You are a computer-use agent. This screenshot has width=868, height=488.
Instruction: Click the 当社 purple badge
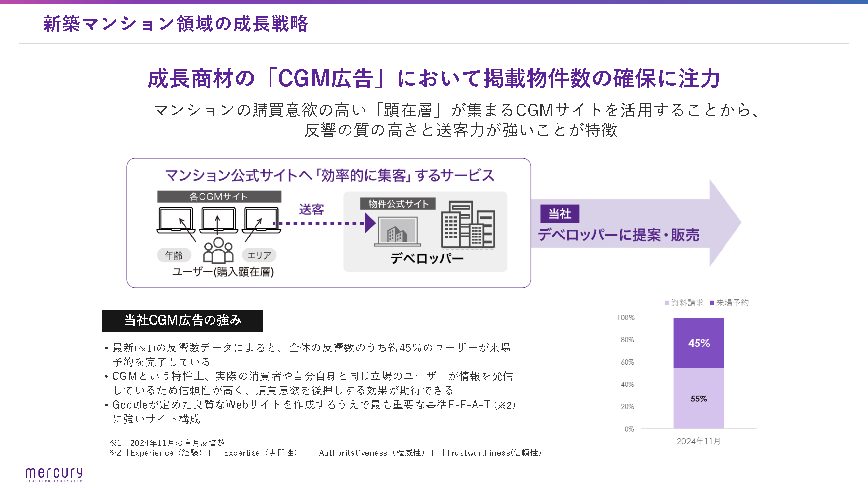point(559,213)
